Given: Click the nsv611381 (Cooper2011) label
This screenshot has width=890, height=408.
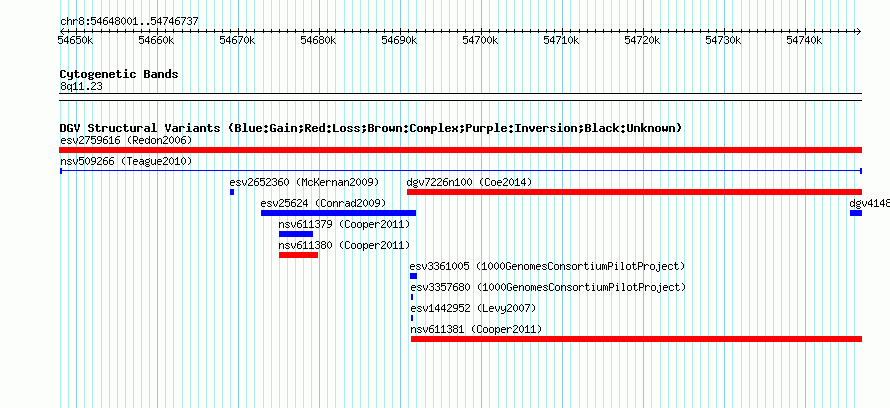Looking at the screenshot, I should pyautogui.click(x=476, y=329).
